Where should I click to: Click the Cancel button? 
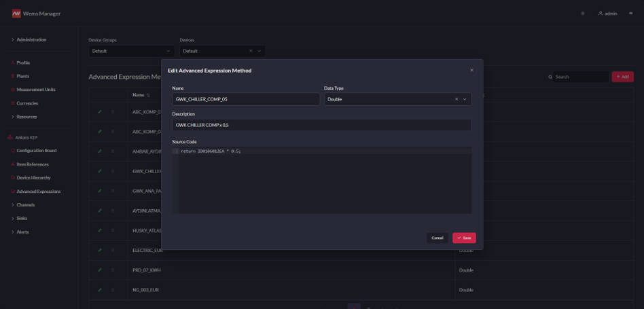coord(437,238)
